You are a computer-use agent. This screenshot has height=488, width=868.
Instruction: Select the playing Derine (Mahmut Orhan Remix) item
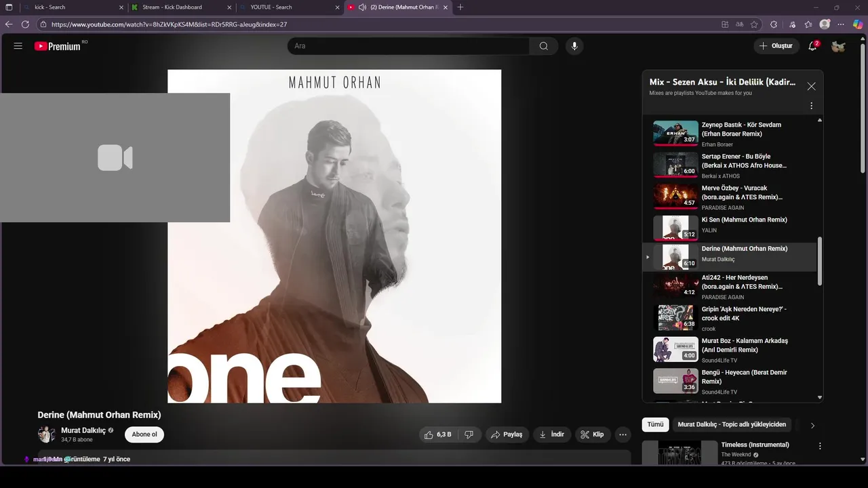point(730,257)
